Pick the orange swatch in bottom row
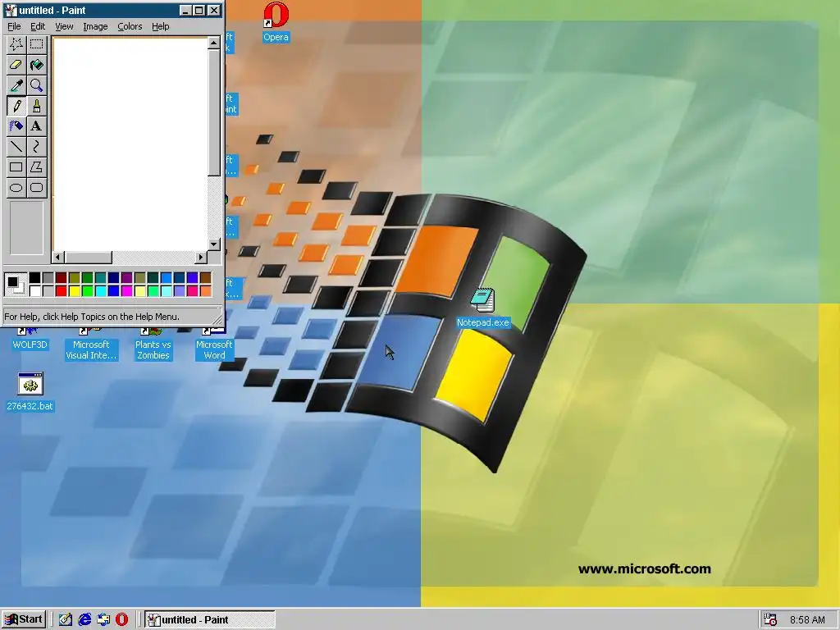The height and width of the screenshot is (630, 840). (205, 291)
